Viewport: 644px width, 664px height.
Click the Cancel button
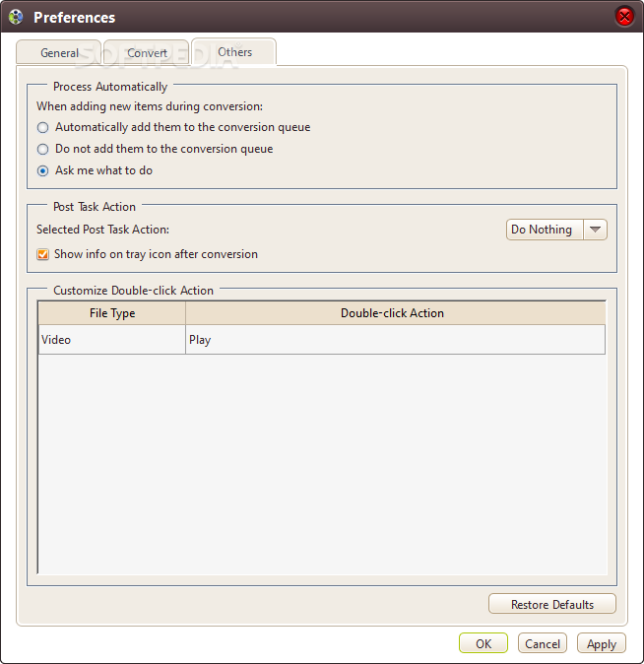543,643
